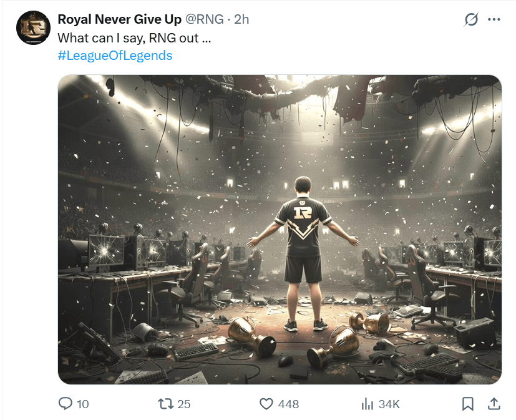Open the tweet via its 2h timestamp

pyautogui.click(x=241, y=19)
